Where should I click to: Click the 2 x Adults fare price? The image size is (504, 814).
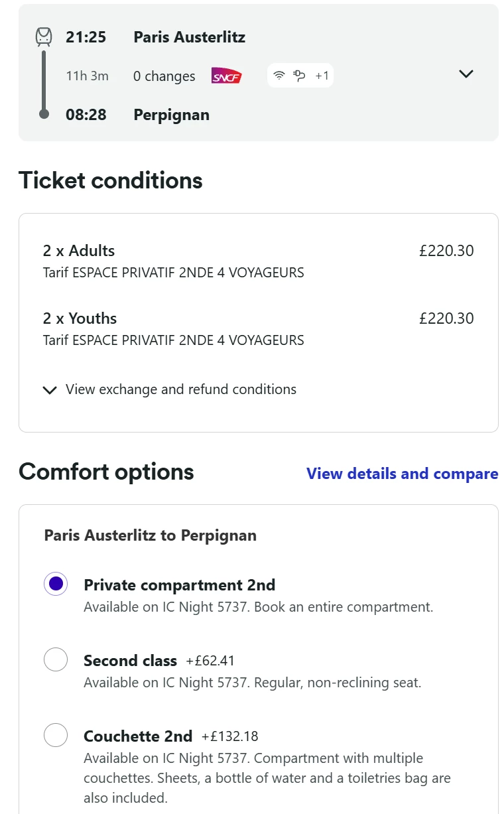446,251
